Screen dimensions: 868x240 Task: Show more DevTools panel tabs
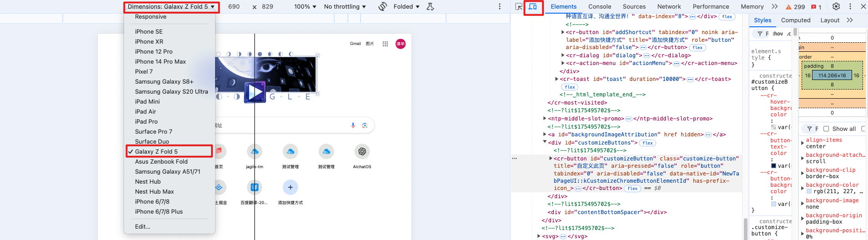click(x=775, y=7)
